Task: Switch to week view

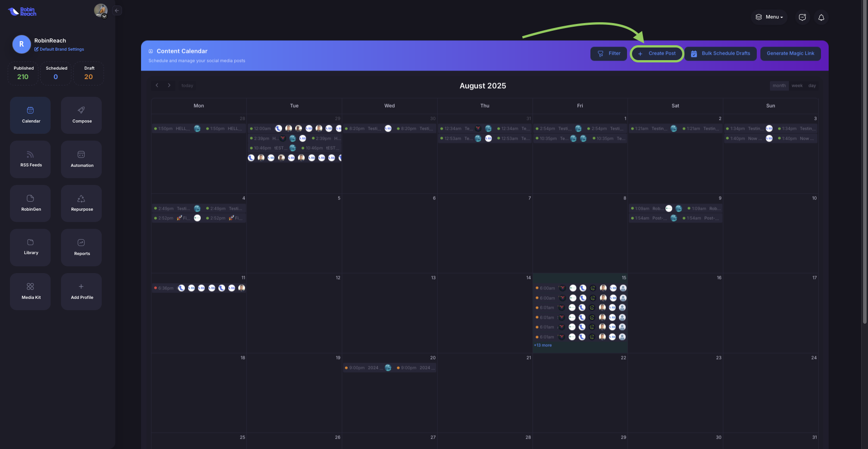Action: (797, 85)
